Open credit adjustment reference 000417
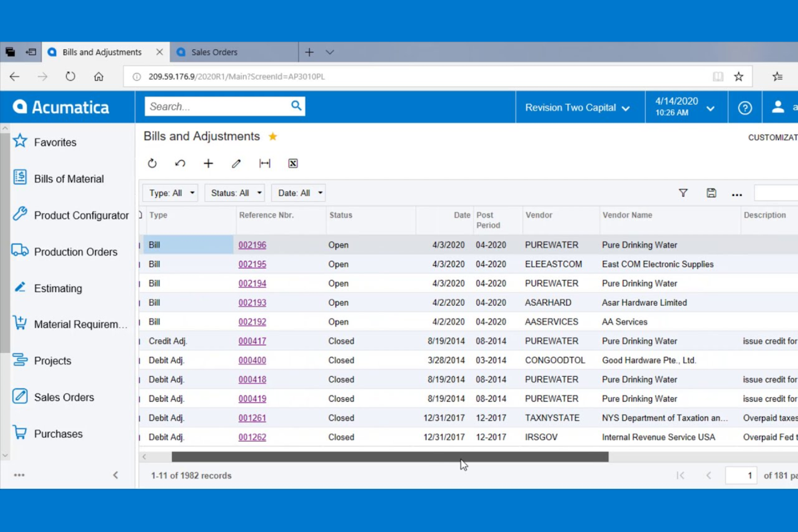The image size is (798, 532). pyautogui.click(x=252, y=341)
